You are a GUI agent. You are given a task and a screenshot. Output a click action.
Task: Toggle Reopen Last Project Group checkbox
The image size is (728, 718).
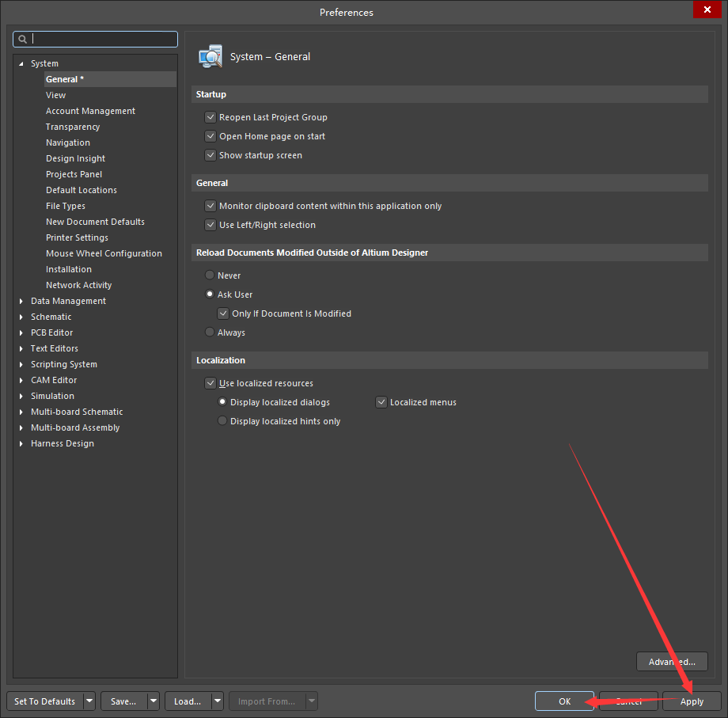[x=210, y=117]
